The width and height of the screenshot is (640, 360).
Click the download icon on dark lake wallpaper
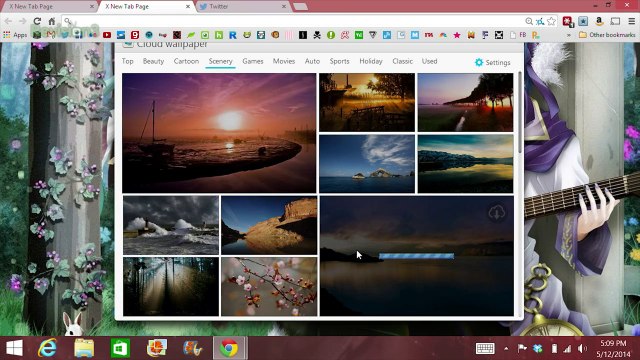(497, 213)
